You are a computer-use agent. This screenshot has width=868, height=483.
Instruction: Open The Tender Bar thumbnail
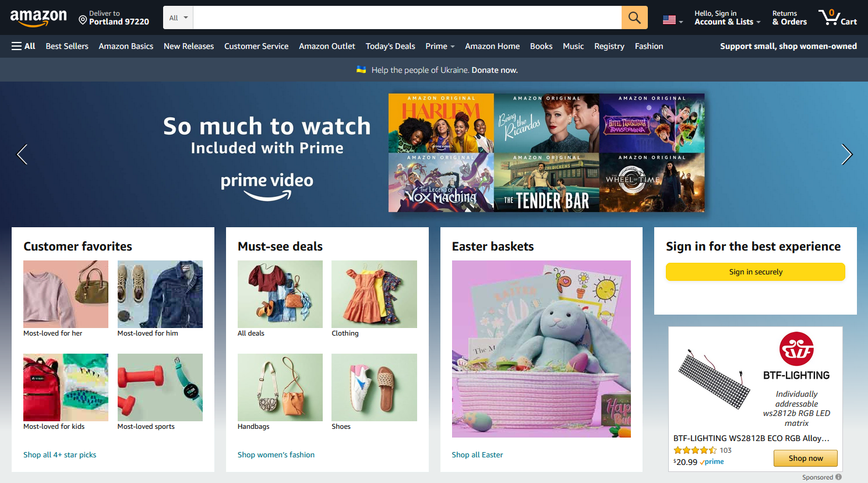(x=546, y=182)
